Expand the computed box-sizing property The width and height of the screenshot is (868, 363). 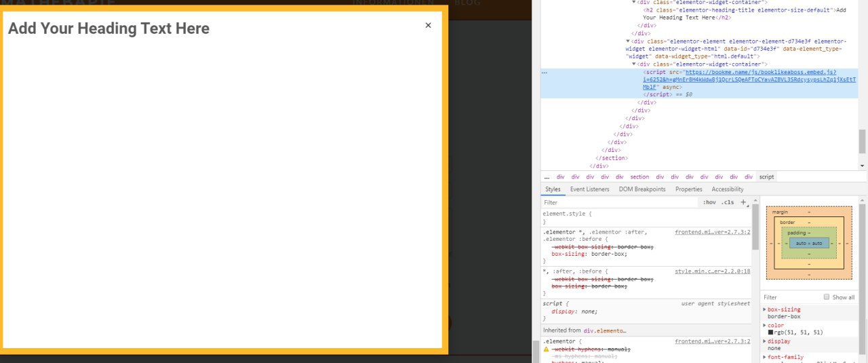(x=765, y=309)
